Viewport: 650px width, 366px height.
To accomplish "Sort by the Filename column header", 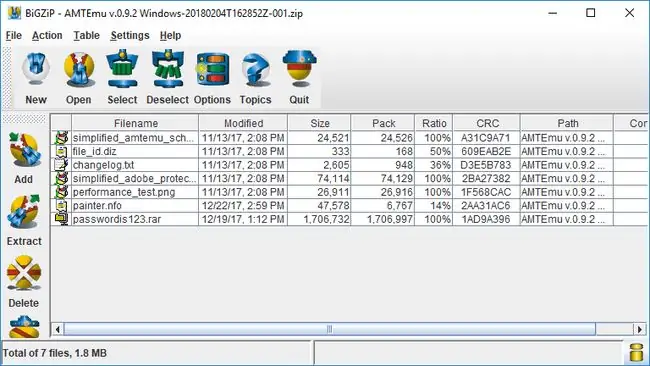I will pyautogui.click(x=135, y=123).
